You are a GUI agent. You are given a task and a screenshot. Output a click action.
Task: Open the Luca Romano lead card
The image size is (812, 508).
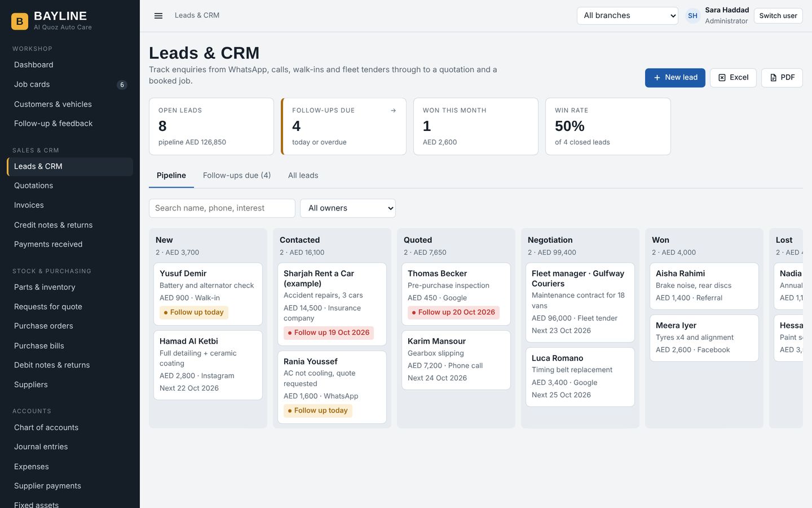pyautogui.click(x=580, y=377)
